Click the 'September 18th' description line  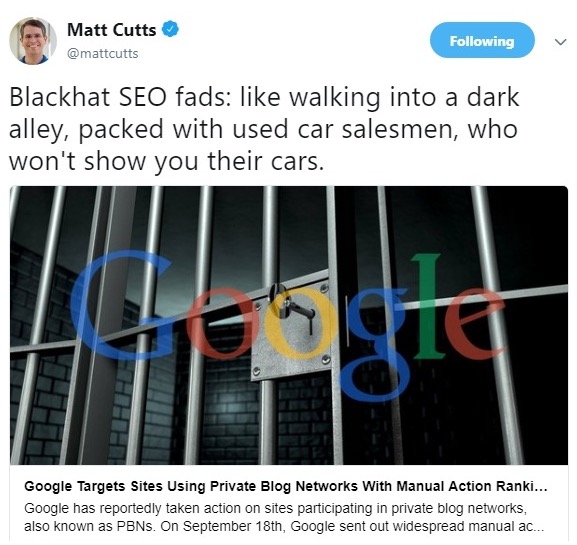(x=284, y=526)
